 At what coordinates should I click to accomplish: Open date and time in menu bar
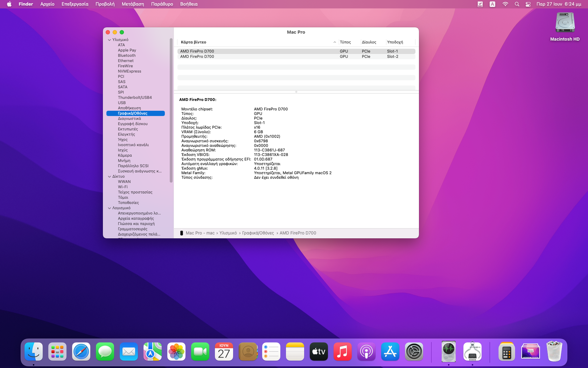pyautogui.click(x=559, y=4)
